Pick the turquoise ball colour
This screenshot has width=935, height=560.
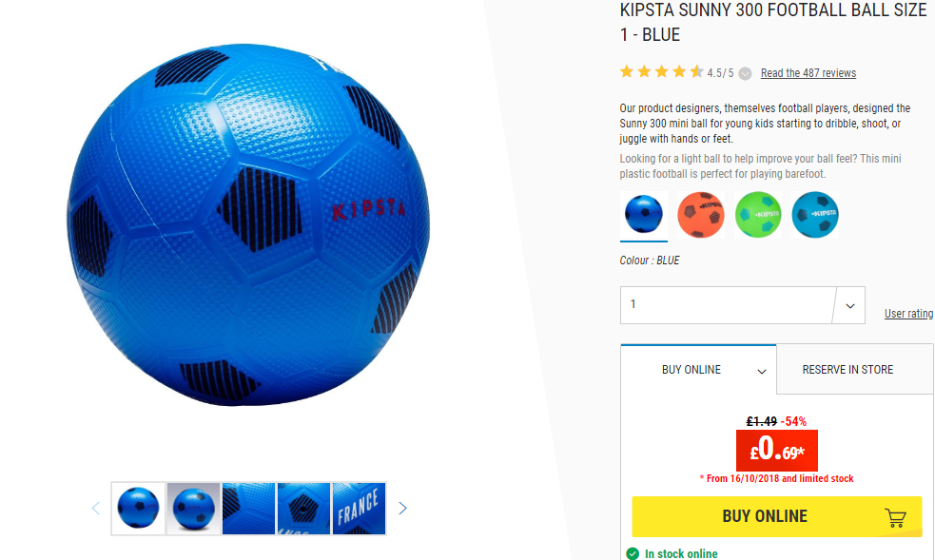coord(815,215)
